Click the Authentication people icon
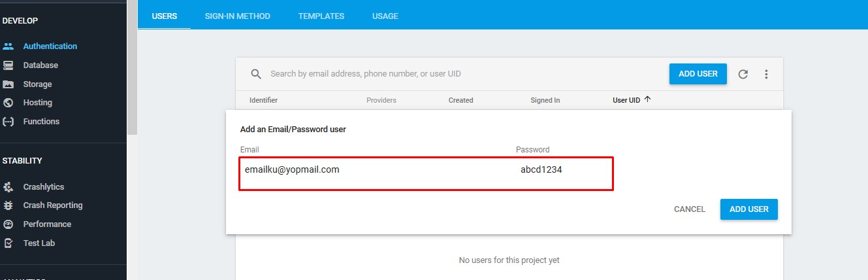 pos(8,46)
